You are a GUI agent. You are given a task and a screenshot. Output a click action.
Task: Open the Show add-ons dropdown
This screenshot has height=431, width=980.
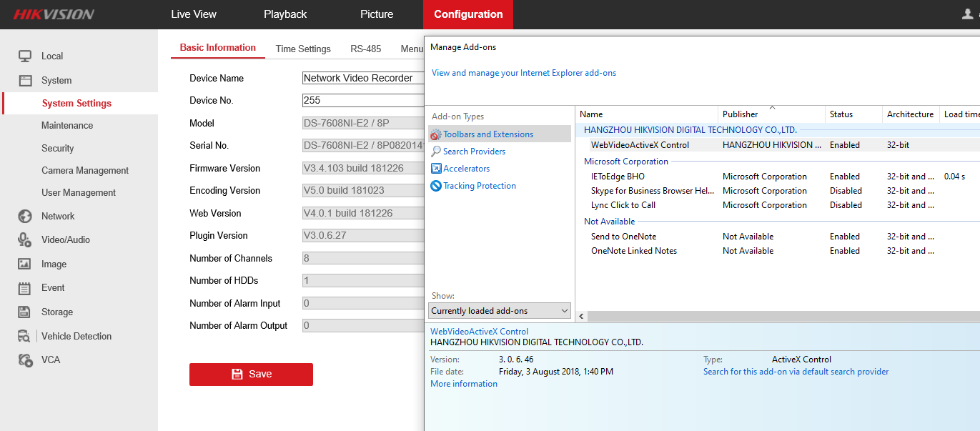[500, 311]
